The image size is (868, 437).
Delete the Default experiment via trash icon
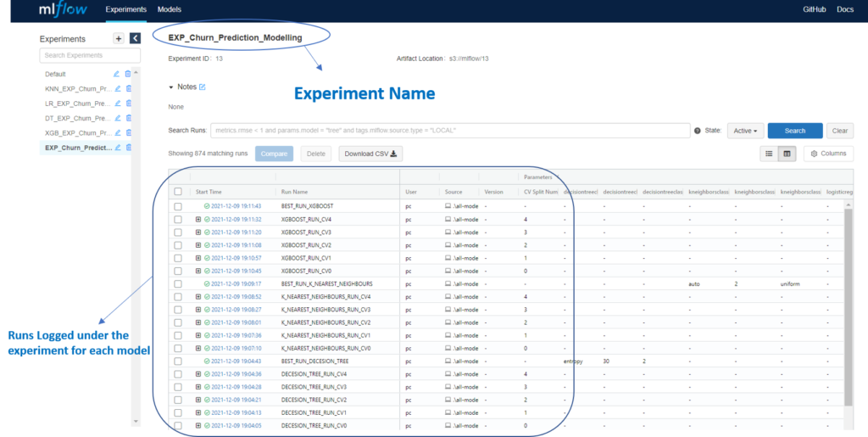click(x=128, y=74)
